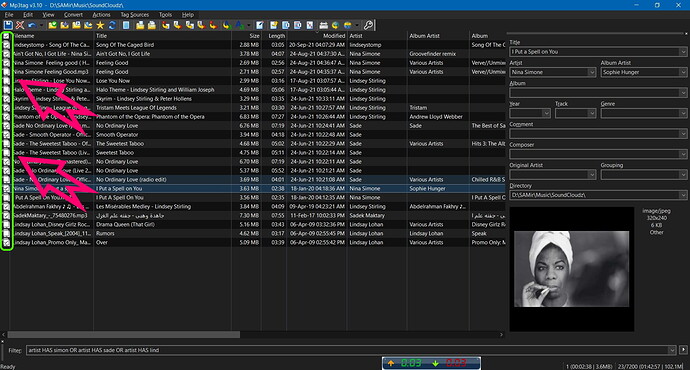This screenshot has width=690, height=370.
Task: Open the View menu
Action: [x=48, y=15]
